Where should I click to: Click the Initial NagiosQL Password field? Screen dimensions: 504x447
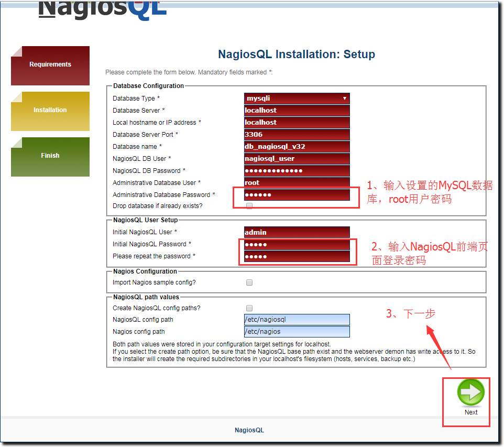297,244
